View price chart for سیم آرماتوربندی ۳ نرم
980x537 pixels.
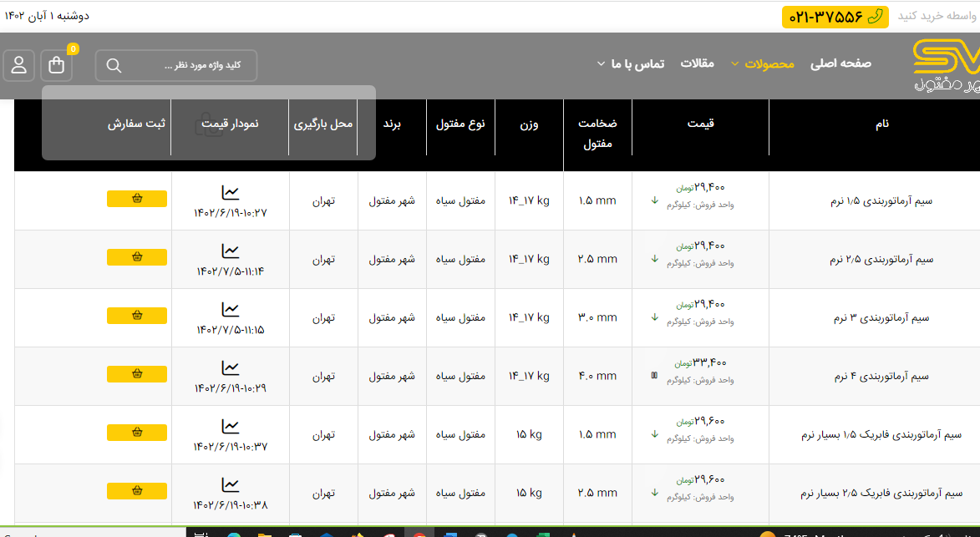click(x=231, y=310)
